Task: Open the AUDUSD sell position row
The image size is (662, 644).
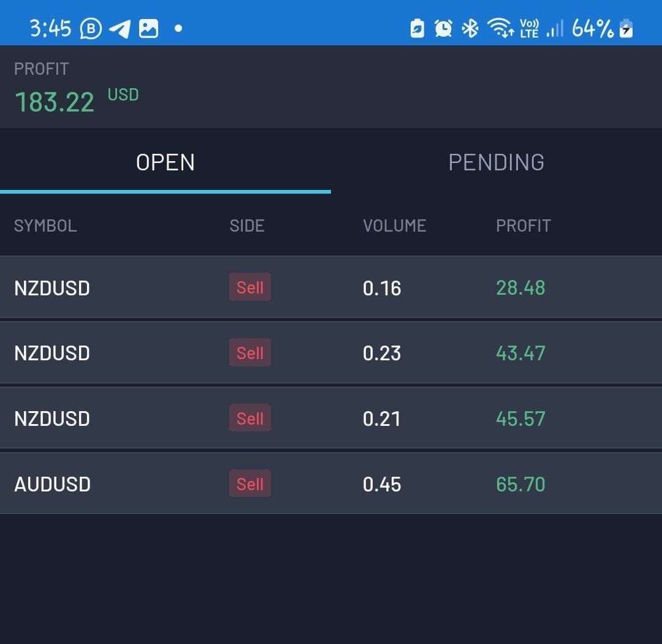Action: [331, 484]
